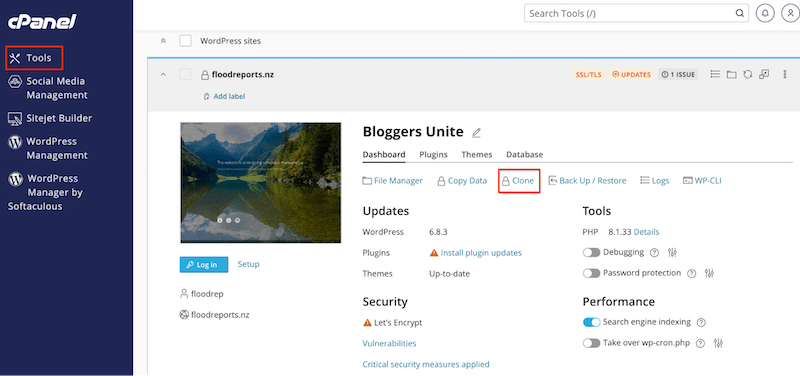The height and width of the screenshot is (376, 800).
Task: Open Password protection settings sliders icon
Action: click(709, 273)
